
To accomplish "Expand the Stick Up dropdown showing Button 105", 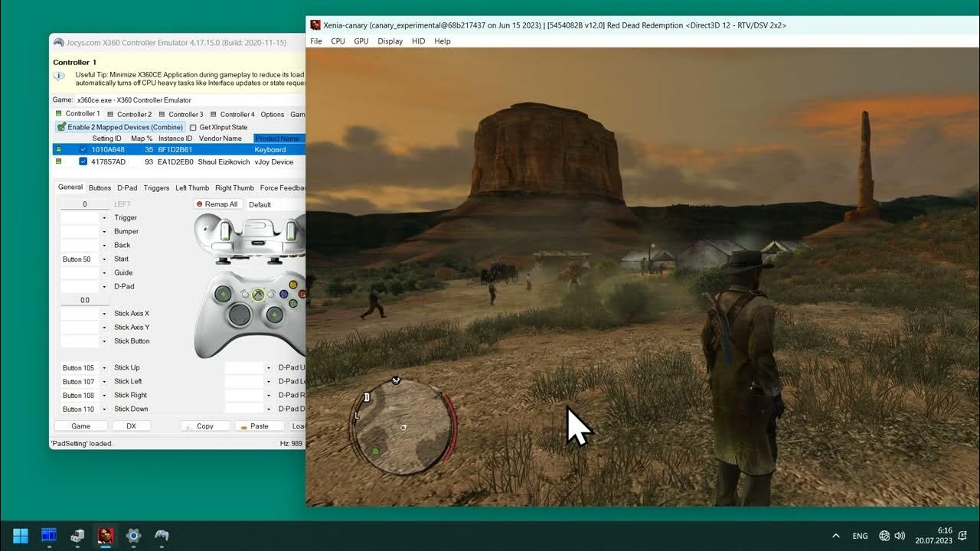I will (x=104, y=368).
